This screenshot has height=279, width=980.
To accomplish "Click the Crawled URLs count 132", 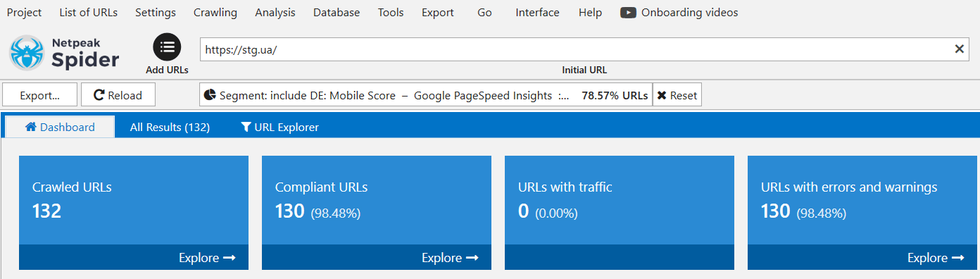I will point(47,211).
